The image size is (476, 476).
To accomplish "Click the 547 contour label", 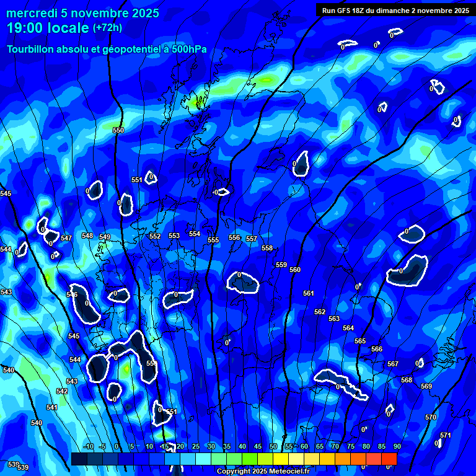I will (x=66, y=238).
